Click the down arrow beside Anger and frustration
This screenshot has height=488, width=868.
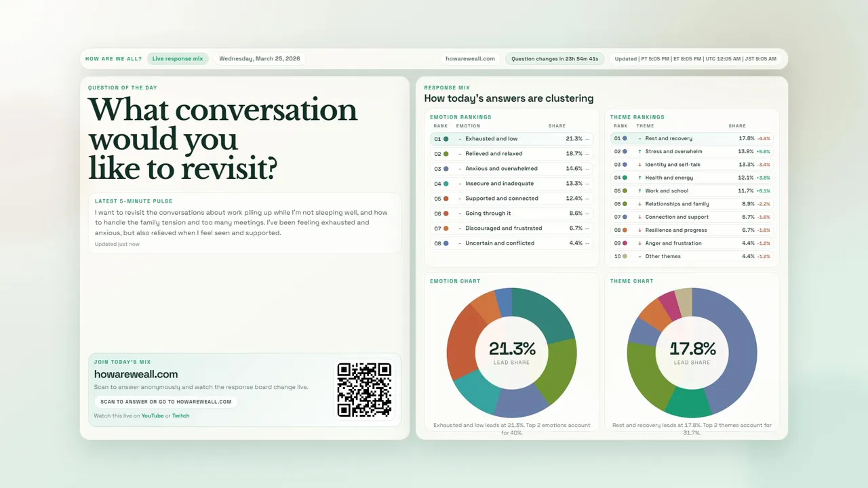(639, 243)
